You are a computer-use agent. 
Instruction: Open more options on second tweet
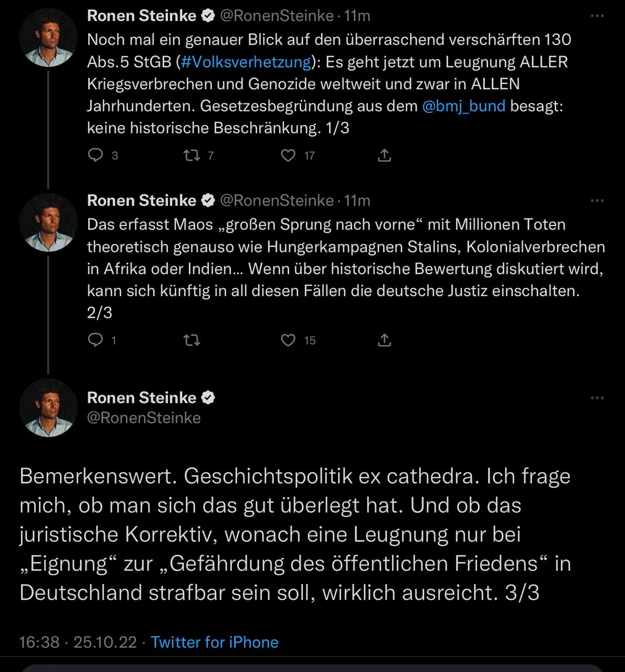click(x=597, y=201)
